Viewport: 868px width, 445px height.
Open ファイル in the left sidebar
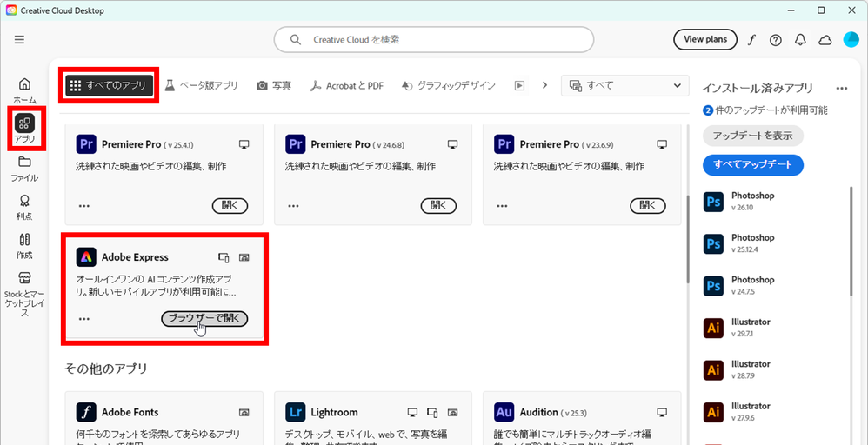[x=24, y=169]
